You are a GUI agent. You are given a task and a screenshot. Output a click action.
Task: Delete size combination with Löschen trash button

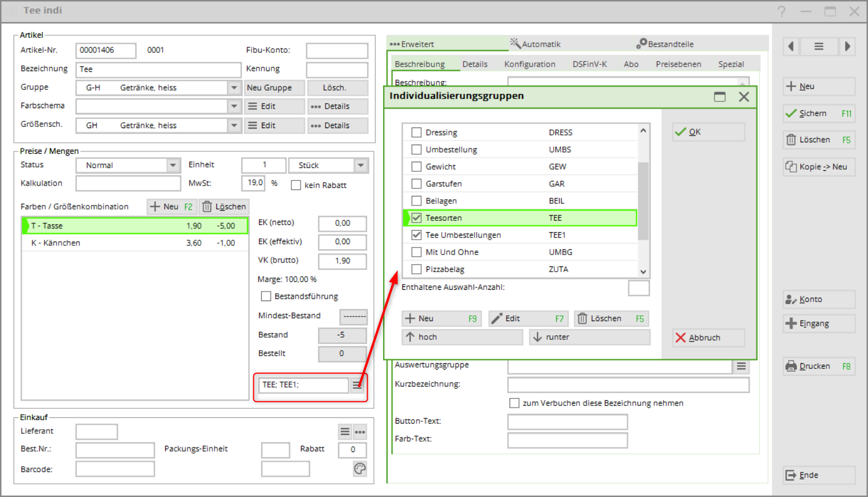224,207
